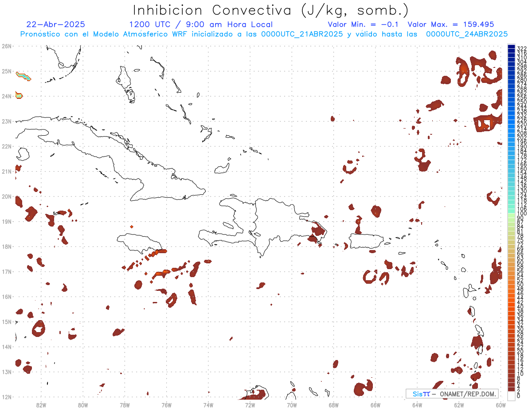532x411 pixels.
Task: Click the 70W longitude label
Action: 292,404
